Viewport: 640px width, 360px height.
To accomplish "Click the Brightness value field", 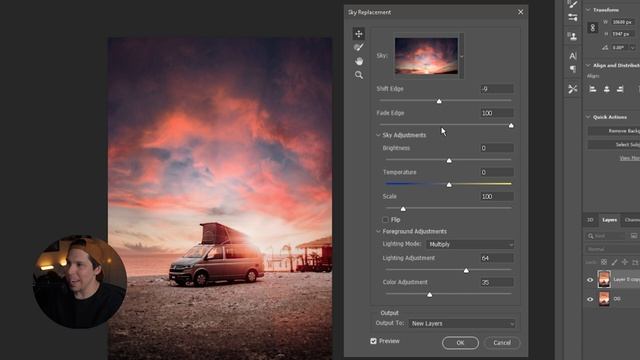I will coord(496,148).
